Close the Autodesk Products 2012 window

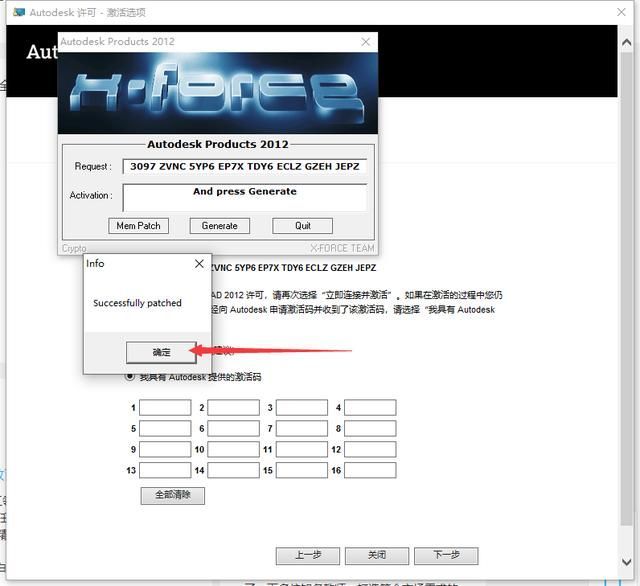[366, 42]
